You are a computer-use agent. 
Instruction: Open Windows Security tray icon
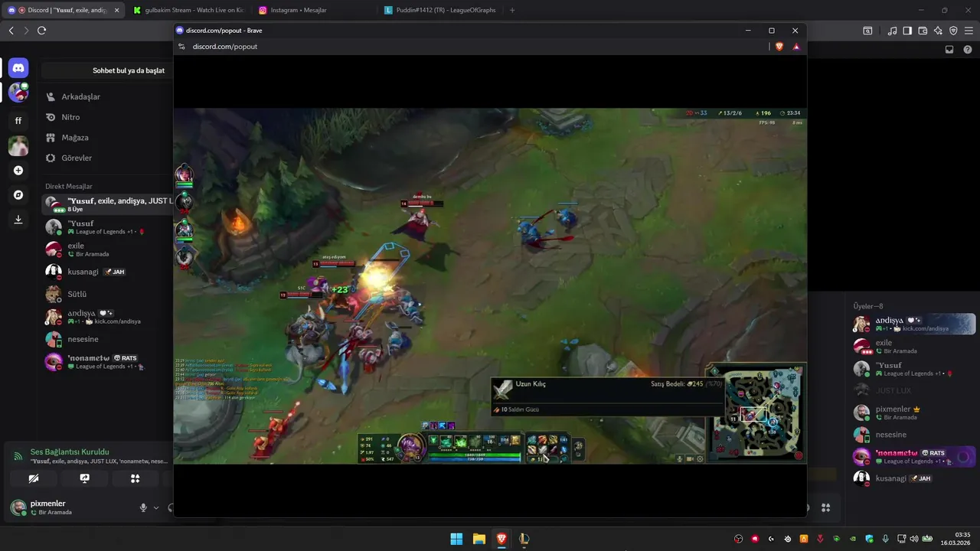[869, 539]
